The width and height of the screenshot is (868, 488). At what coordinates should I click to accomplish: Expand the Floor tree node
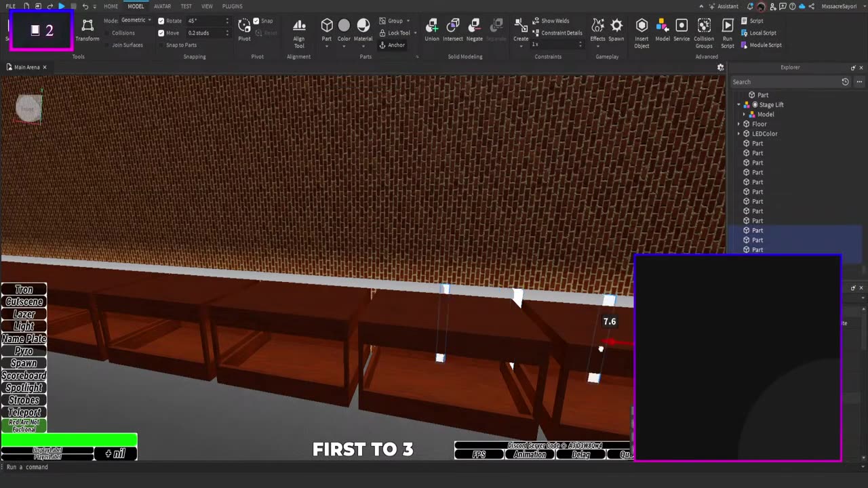738,124
